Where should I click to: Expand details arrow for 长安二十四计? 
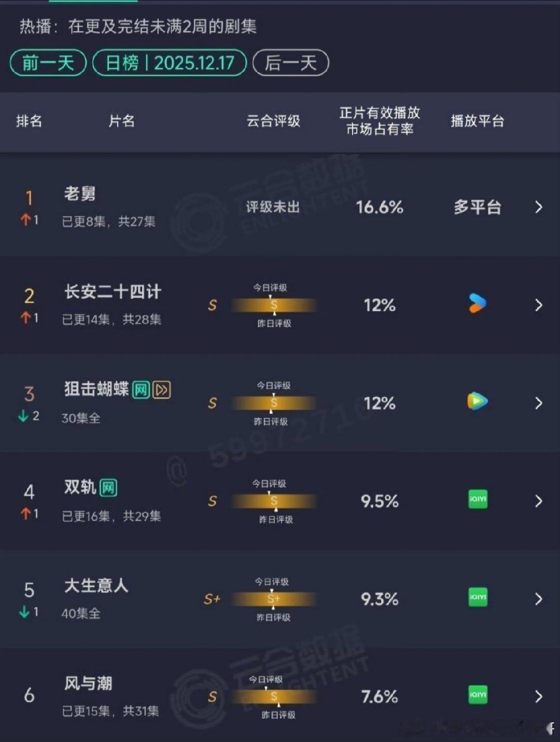click(x=538, y=305)
